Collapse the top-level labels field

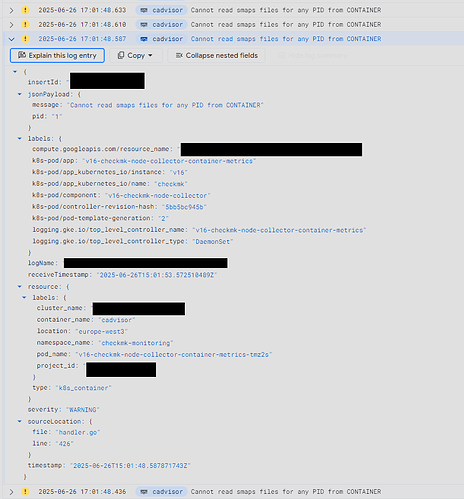20,138
